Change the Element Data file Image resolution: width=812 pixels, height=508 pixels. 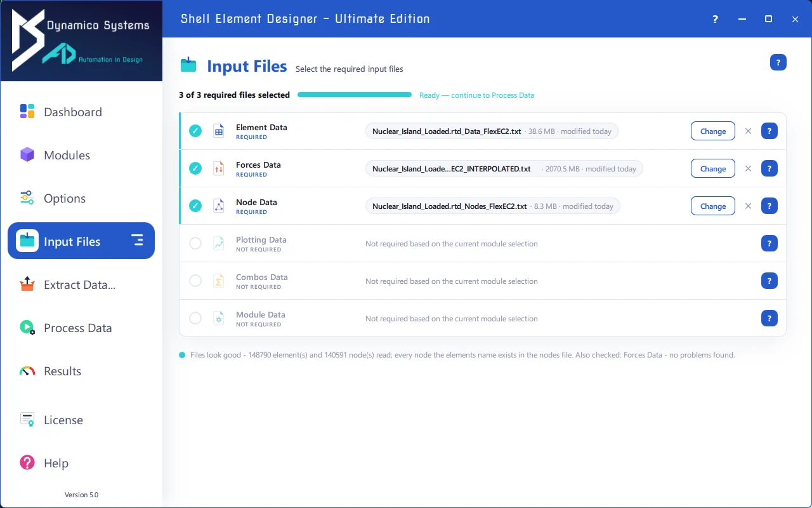click(713, 131)
